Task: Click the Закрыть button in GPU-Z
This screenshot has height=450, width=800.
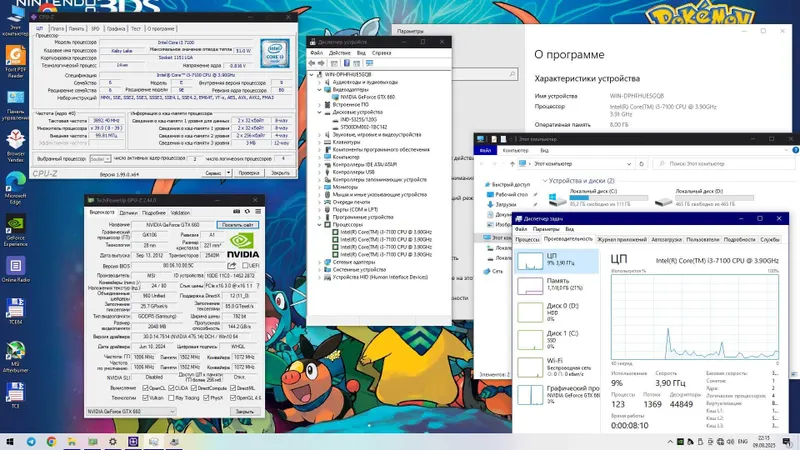Action: tap(245, 411)
